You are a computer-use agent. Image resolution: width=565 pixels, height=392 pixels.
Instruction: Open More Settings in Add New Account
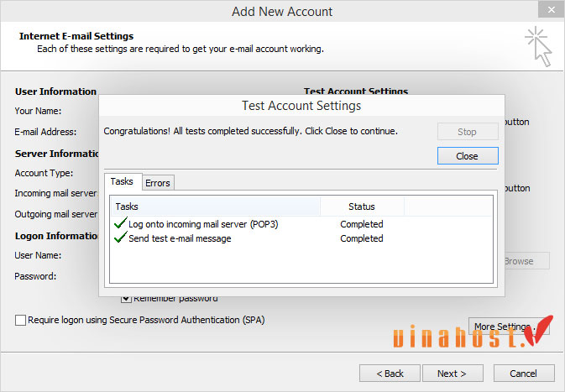[509, 327]
